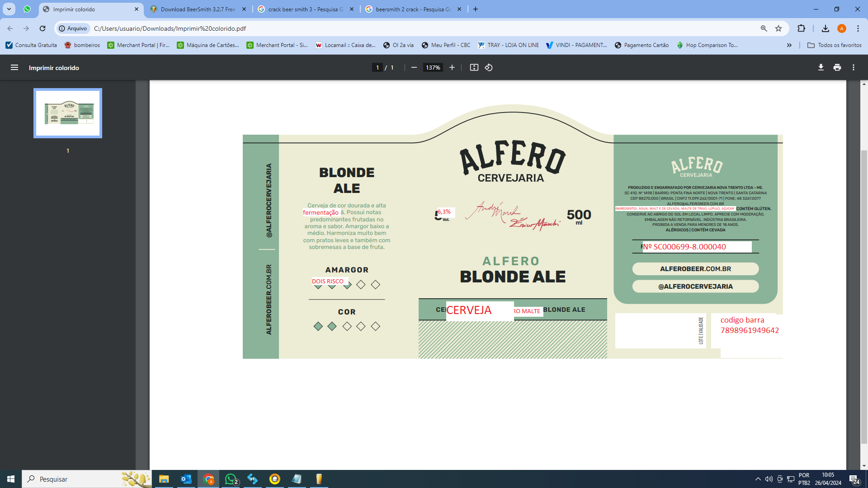Open Todos os favoritos folder

coord(835,45)
